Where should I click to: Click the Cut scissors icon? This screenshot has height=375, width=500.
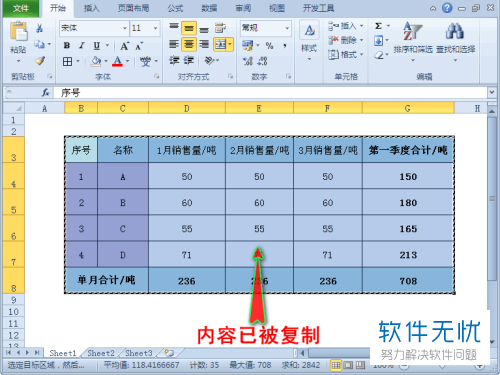click(x=39, y=28)
